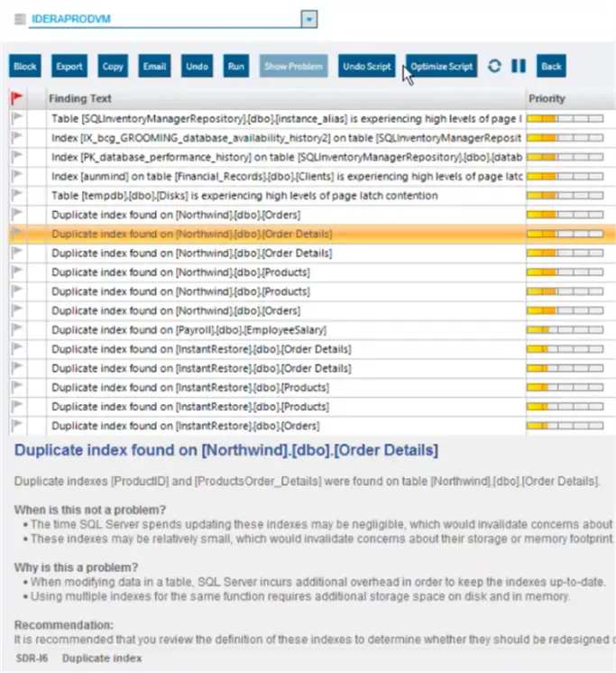The height and width of the screenshot is (673, 616).
Task: Click the Block button
Action: click(25, 66)
